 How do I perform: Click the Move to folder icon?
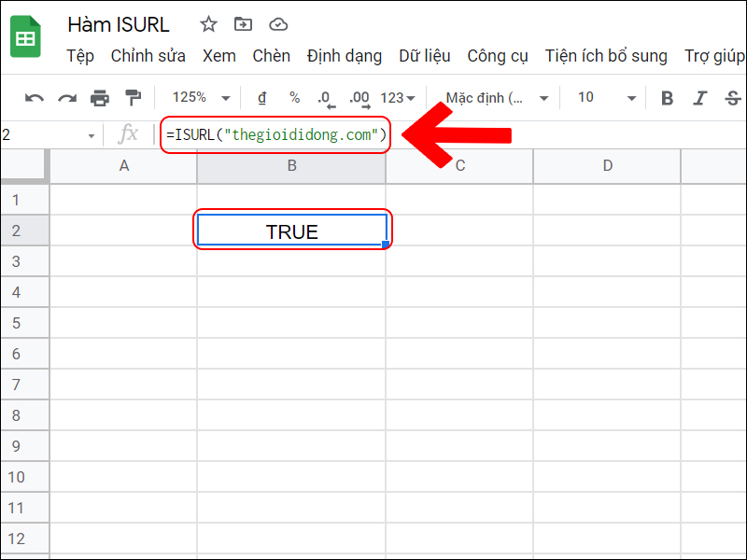[x=243, y=25]
